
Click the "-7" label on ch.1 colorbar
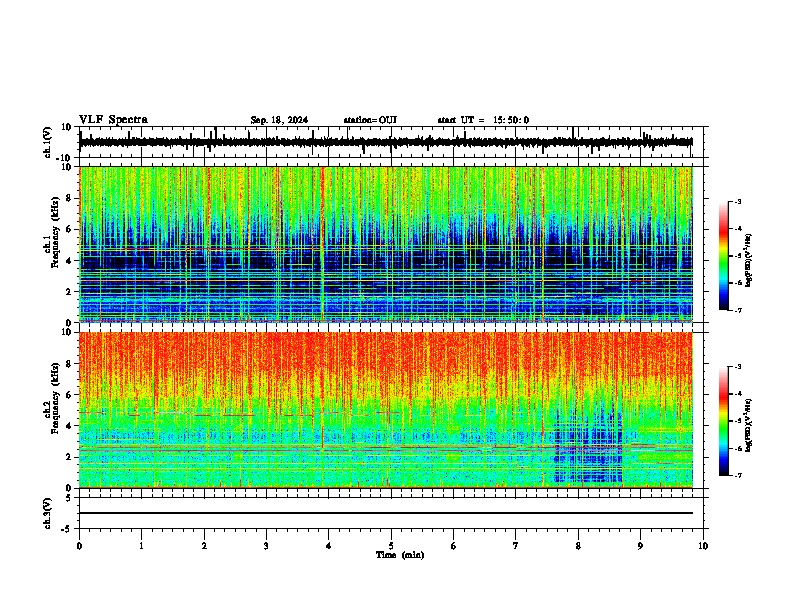[x=738, y=310]
